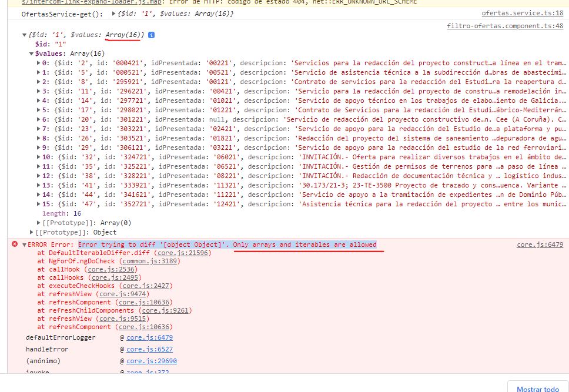Viewport: 569px width, 392px height.
Task: Click the defaultErrorLogger stack entry
Action: (x=61, y=337)
